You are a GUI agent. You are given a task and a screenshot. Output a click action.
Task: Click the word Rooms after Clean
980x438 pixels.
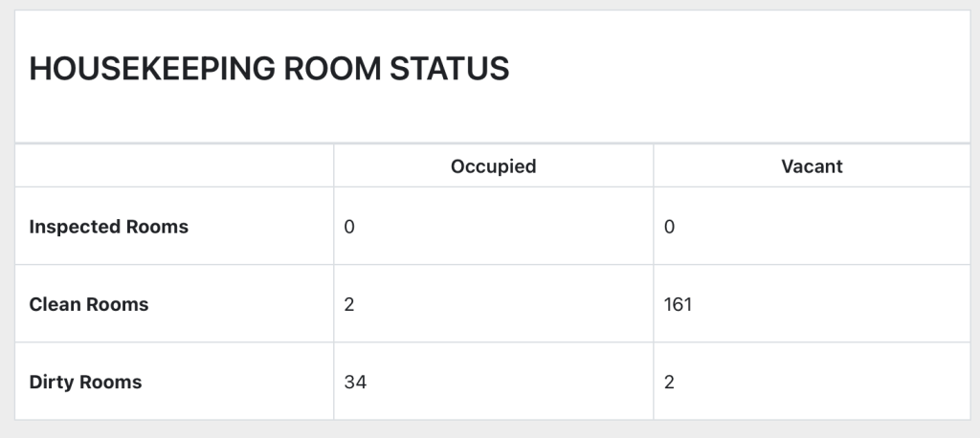tap(118, 305)
